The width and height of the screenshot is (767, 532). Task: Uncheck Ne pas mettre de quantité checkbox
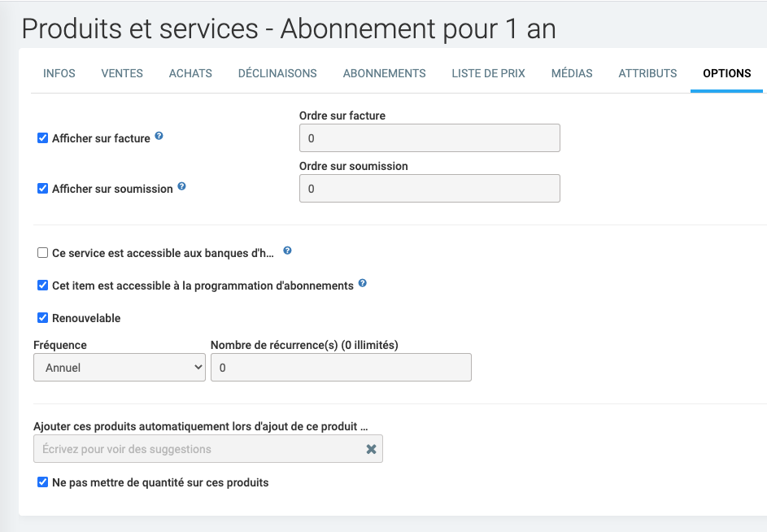point(43,482)
